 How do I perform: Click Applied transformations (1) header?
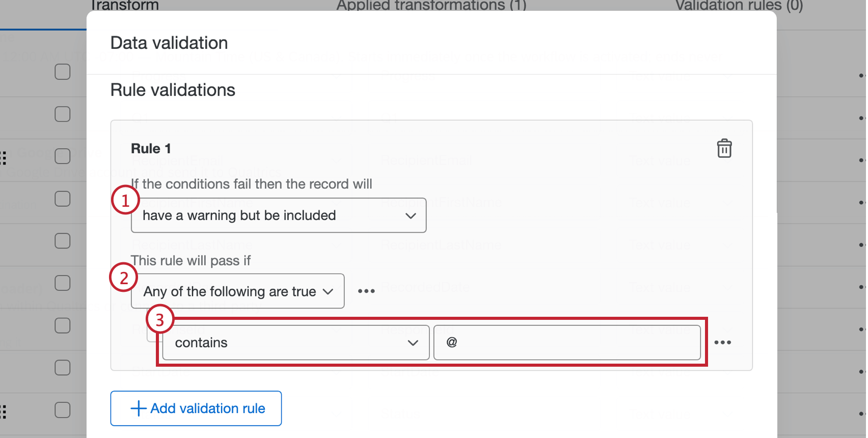431,6
